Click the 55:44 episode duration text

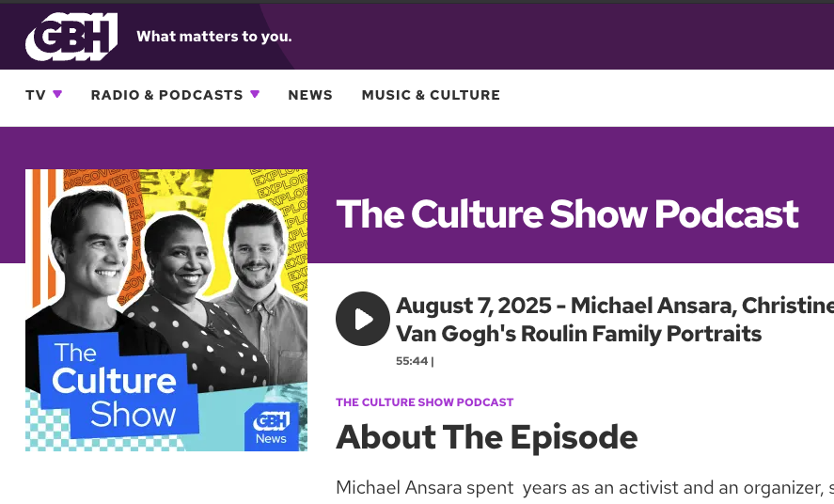click(x=412, y=361)
